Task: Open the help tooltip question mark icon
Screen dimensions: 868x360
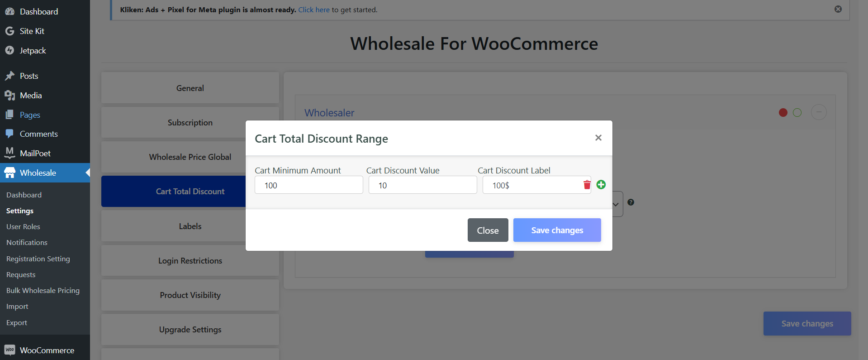Action: 631,202
